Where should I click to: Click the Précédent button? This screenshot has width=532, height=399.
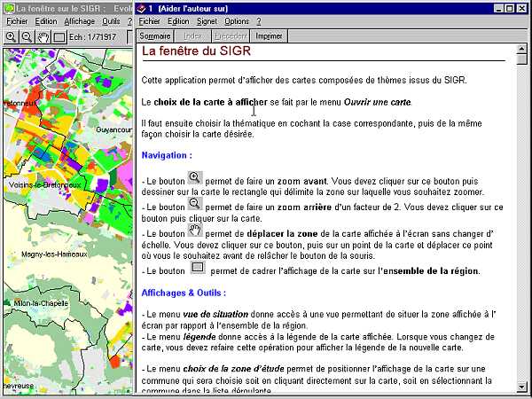click(231, 36)
